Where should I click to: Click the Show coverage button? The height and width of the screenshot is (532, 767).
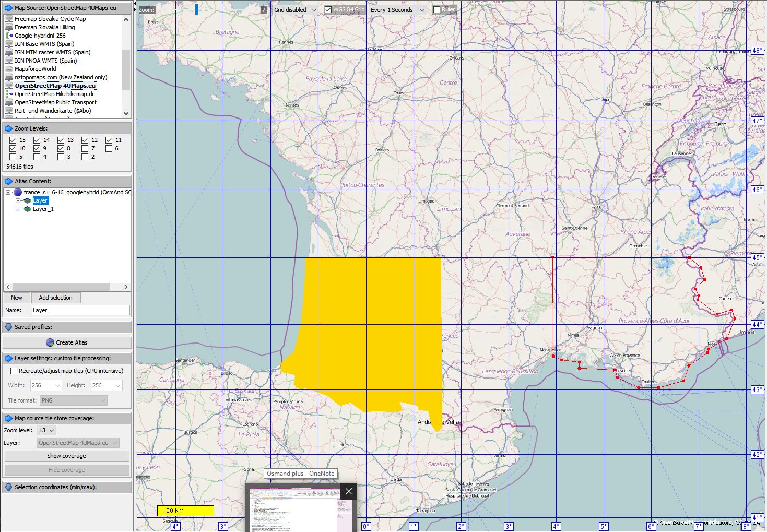click(66, 456)
